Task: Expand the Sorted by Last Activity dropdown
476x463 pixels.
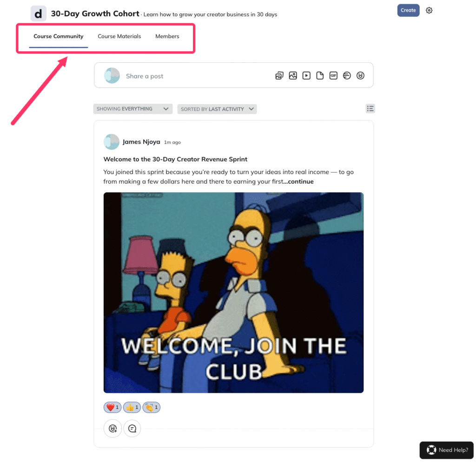Action: pos(217,109)
